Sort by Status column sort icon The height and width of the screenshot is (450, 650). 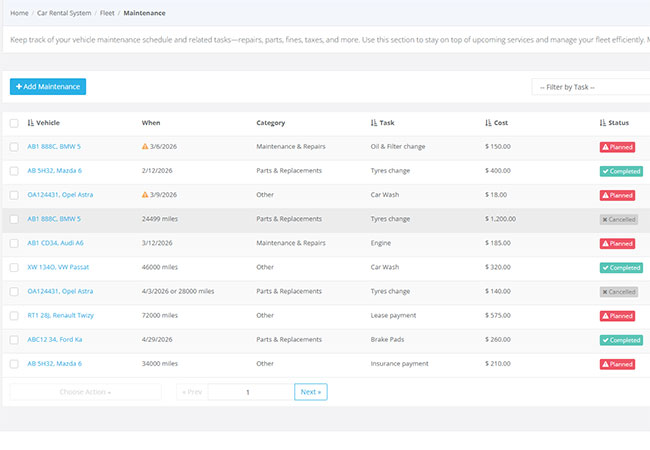click(x=602, y=123)
